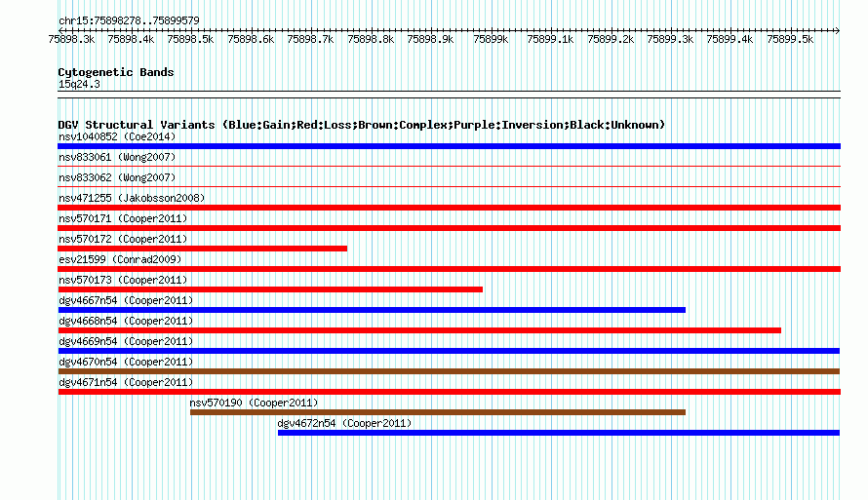Click the blue dgv4667n54 gain bar
Screen dimensions: 868x500
(372, 310)
